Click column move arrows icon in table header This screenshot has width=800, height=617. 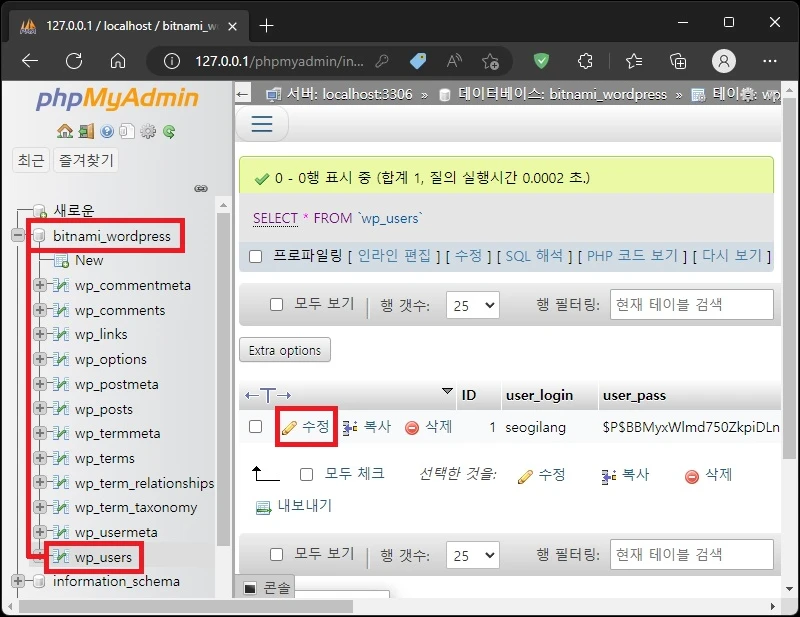268,395
